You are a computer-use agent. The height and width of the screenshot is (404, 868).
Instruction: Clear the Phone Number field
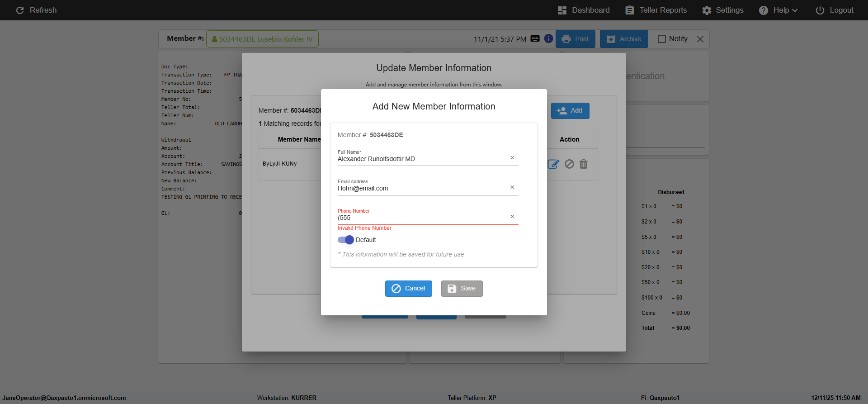pyautogui.click(x=512, y=217)
